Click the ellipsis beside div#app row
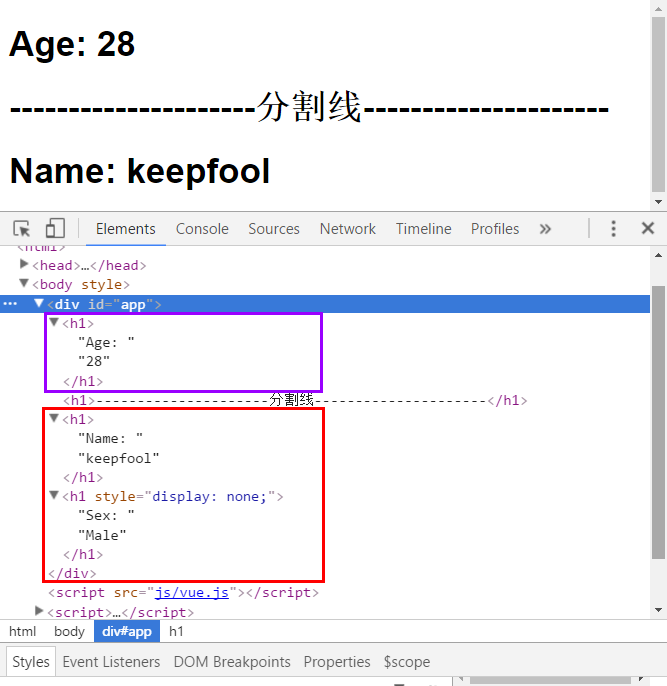667x686 pixels. (x=10, y=304)
